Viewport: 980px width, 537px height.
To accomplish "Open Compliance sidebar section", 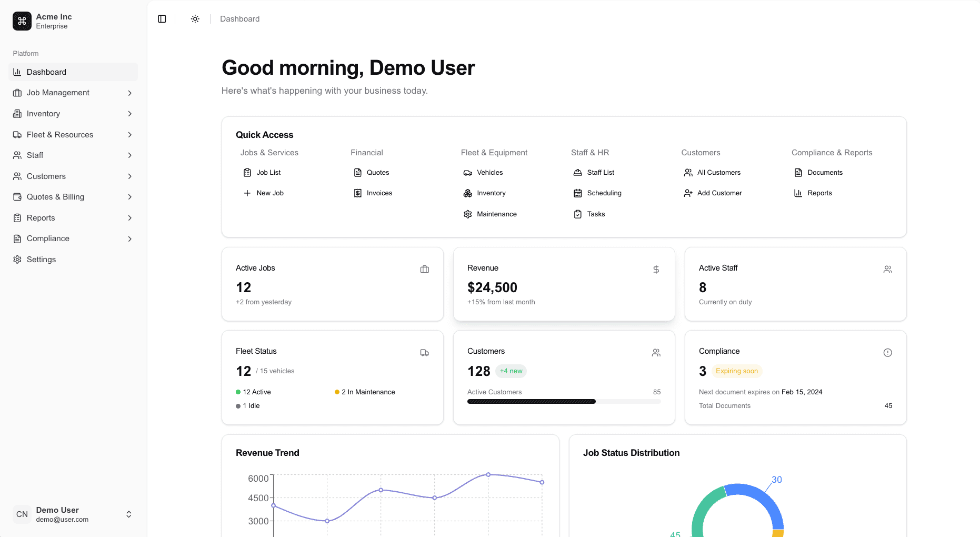I will (73, 238).
